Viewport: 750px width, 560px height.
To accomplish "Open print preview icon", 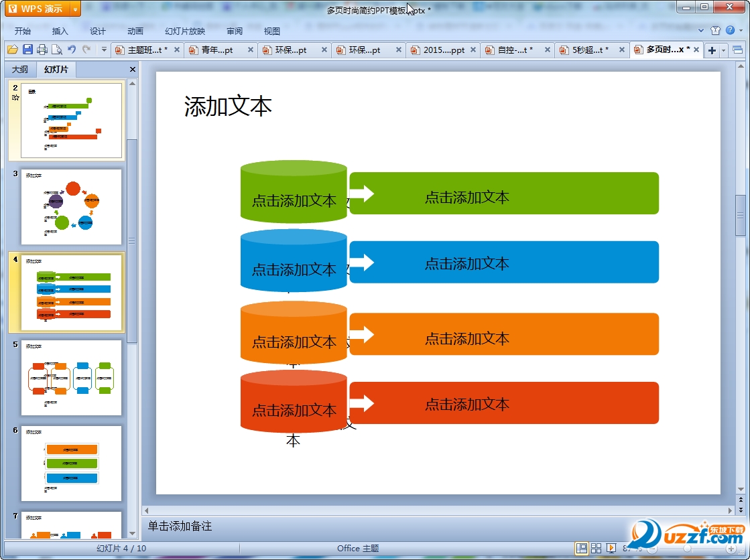I will point(57,50).
